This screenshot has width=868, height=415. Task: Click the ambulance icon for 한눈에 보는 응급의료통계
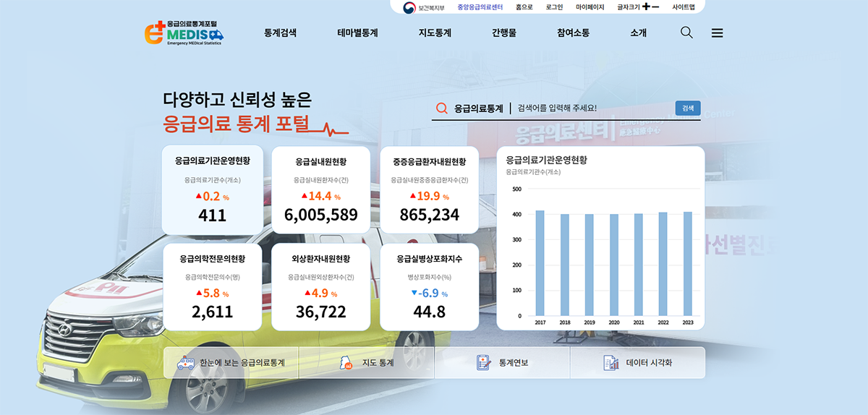[187, 363]
